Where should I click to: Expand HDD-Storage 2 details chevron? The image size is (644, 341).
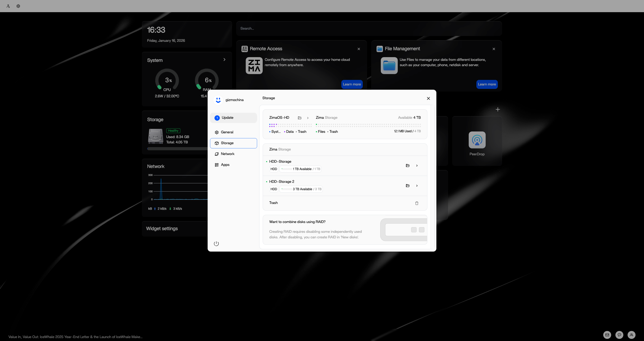click(417, 186)
